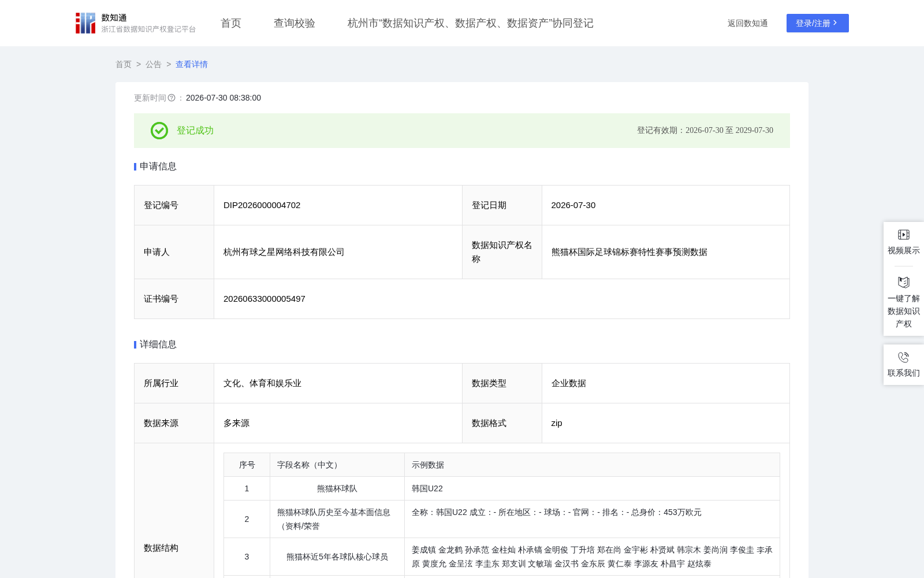The height and width of the screenshot is (578, 924).
Task: Click the green 登记成功 check icon
Action: pyautogui.click(x=159, y=131)
